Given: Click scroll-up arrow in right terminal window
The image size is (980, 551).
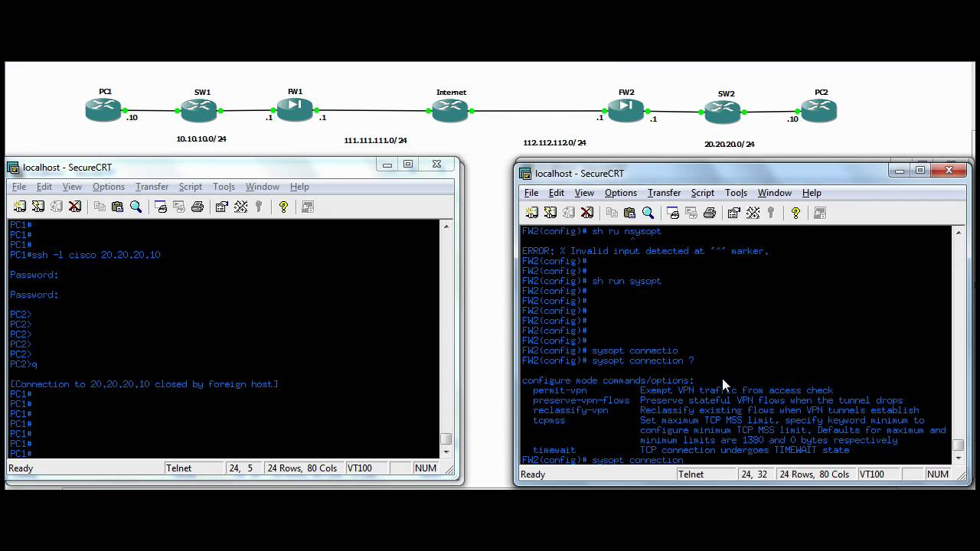Looking at the screenshot, I should pos(958,233).
